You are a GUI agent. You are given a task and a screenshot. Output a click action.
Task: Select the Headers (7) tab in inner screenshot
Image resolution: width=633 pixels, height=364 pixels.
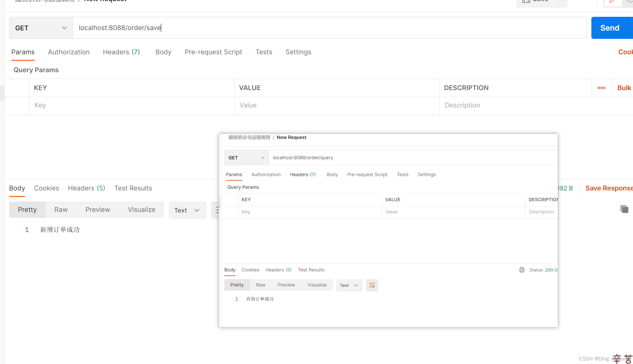[x=303, y=174]
